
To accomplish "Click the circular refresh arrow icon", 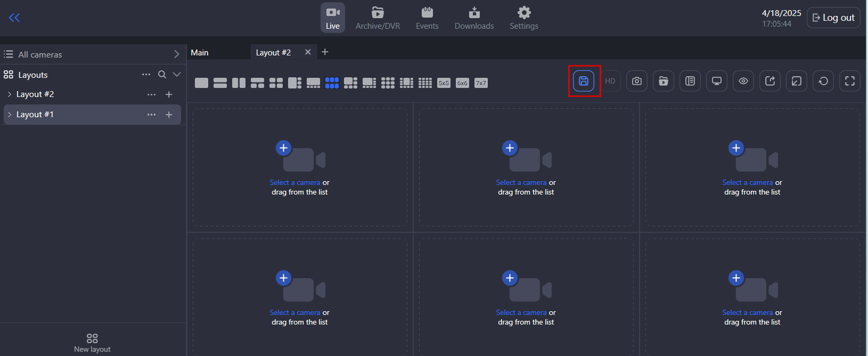I will (x=823, y=81).
